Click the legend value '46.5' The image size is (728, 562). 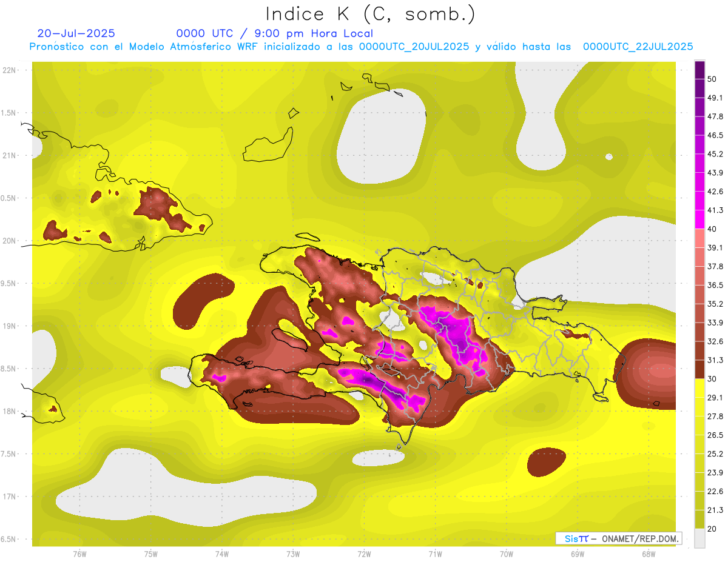click(x=715, y=135)
